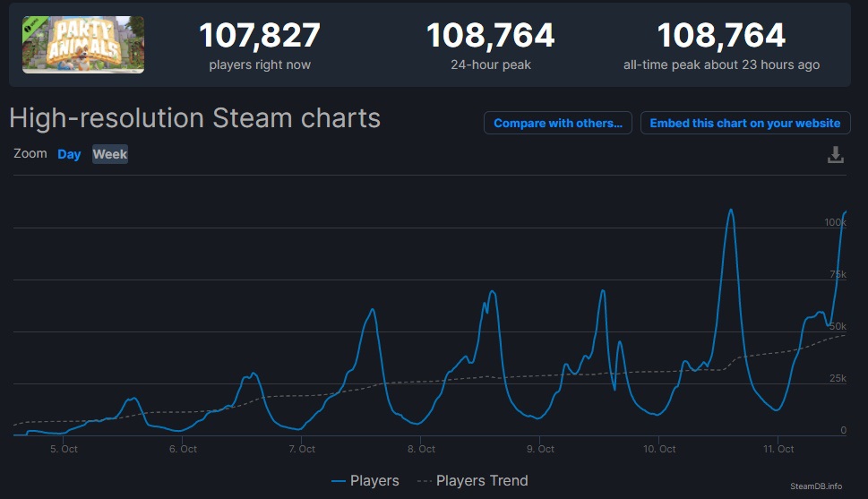868x499 pixels.
Task: Click the highest chart peak above 100k
Action: tap(731, 211)
